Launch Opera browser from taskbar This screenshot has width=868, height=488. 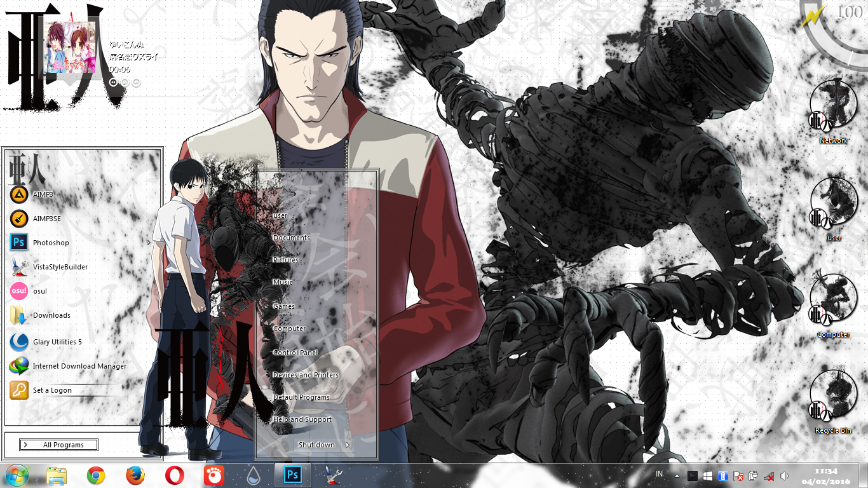coord(175,475)
